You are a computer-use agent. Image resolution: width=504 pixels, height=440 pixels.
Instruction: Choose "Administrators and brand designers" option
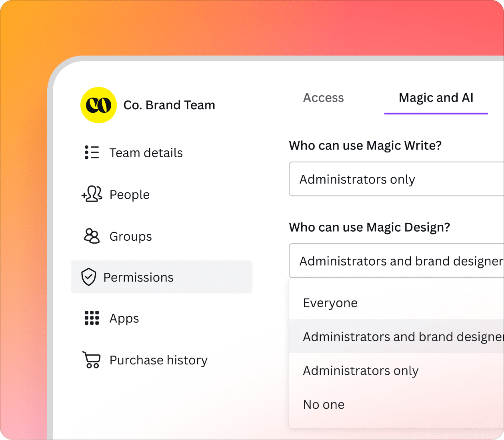400,336
